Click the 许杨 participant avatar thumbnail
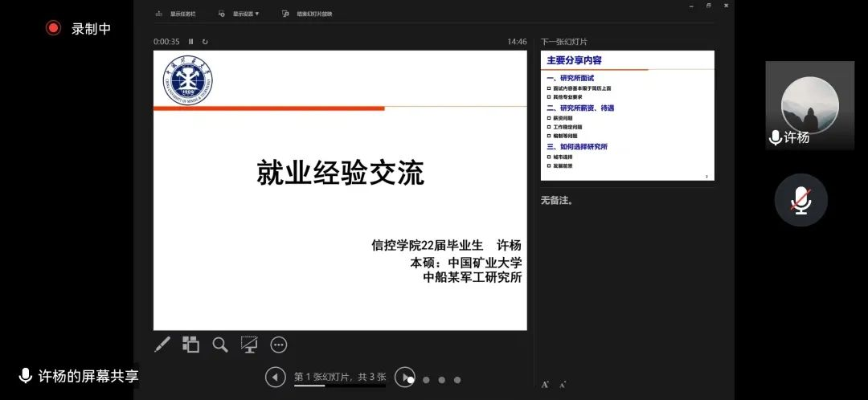This screenshot has width=868, height=400. (x=809, y=104)
